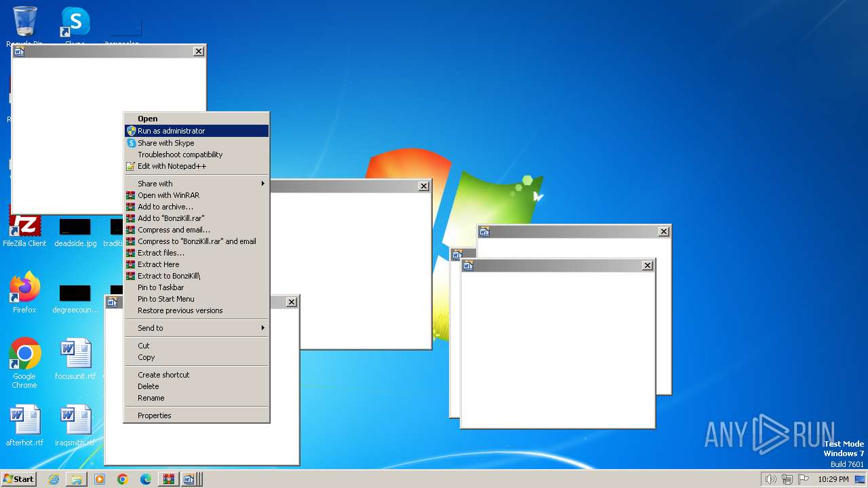This screenshot has width=868, height=488.
Task: Open Chrome from the taskbar
Action: [123, 479]
